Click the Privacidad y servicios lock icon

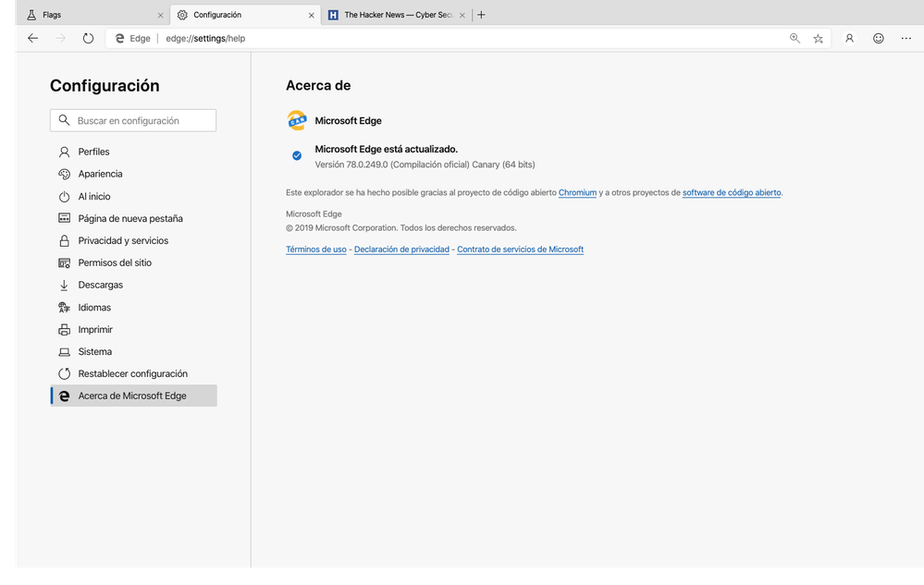click(x=64, y=240)
